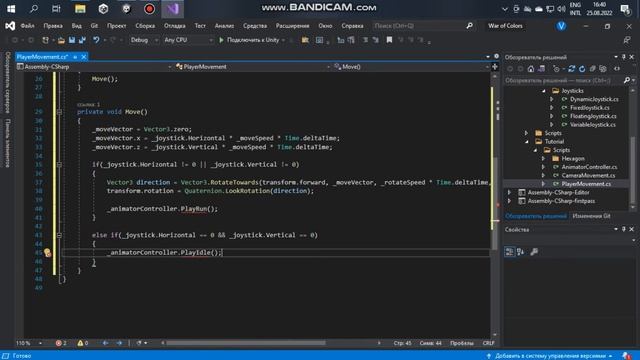Collapse the Joysticks folder
This screenshot has height=360, width=640.
[544, 91]
